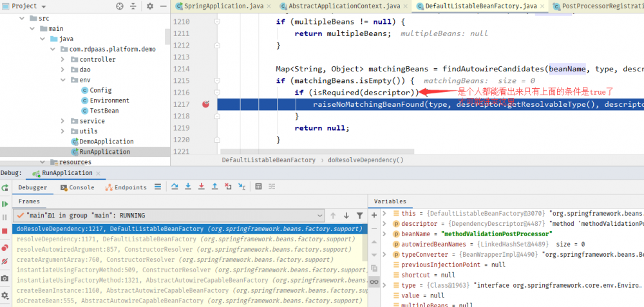The width and height of the screenshot is (644, 307).
Task: Click the Step Out icon
Action: click(214, 187)
